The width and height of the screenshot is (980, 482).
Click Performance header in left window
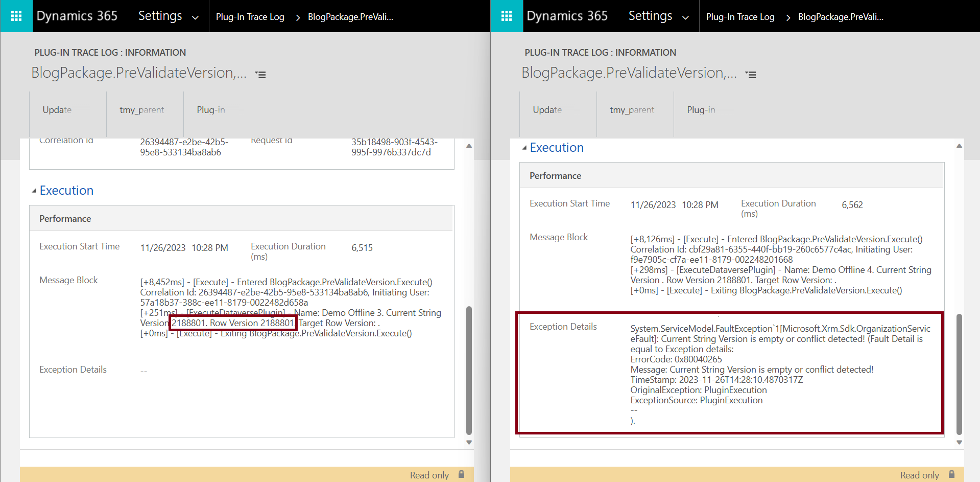[65, 219]
